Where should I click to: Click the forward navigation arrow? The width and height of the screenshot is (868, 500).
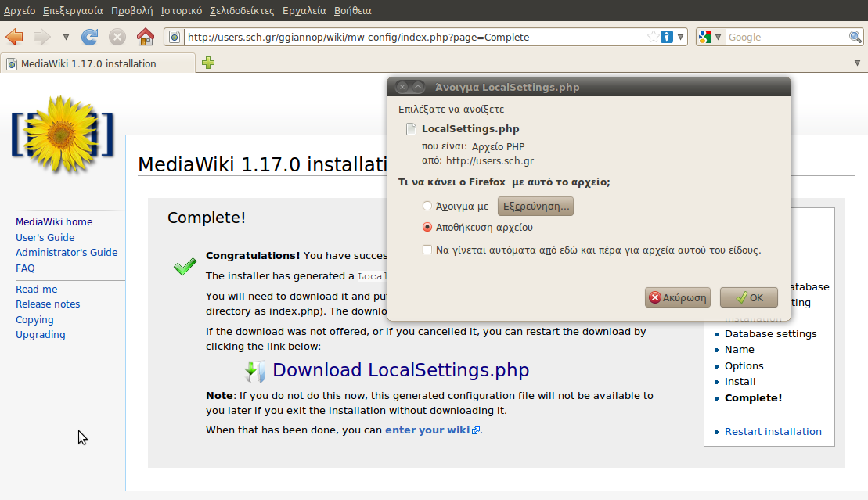pyautogui.click(x=41, y=37)
